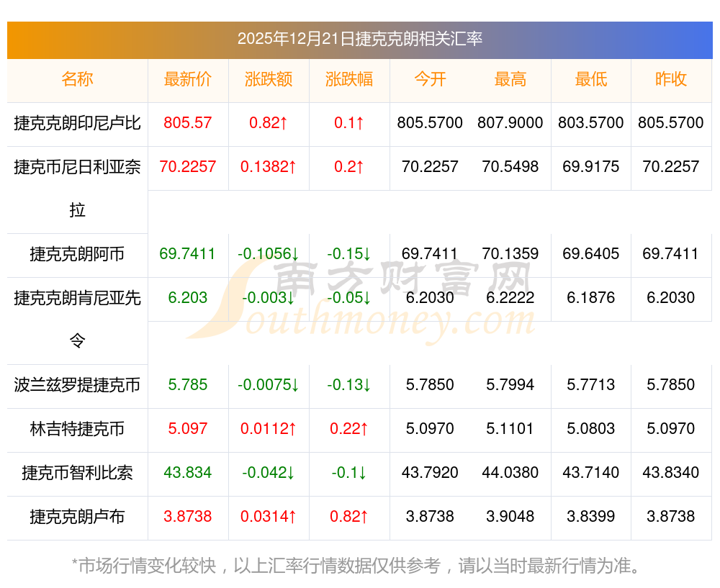Click the high value 44.0380
The width and height of the screenshot is (720, 588).
pyautogui.click(x=510, y=472)
